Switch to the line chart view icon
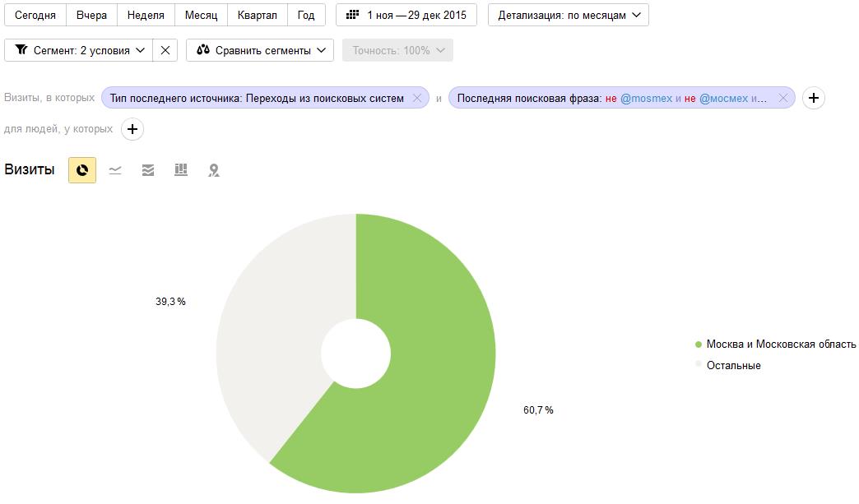859x504 pixels. coord(115,170)
